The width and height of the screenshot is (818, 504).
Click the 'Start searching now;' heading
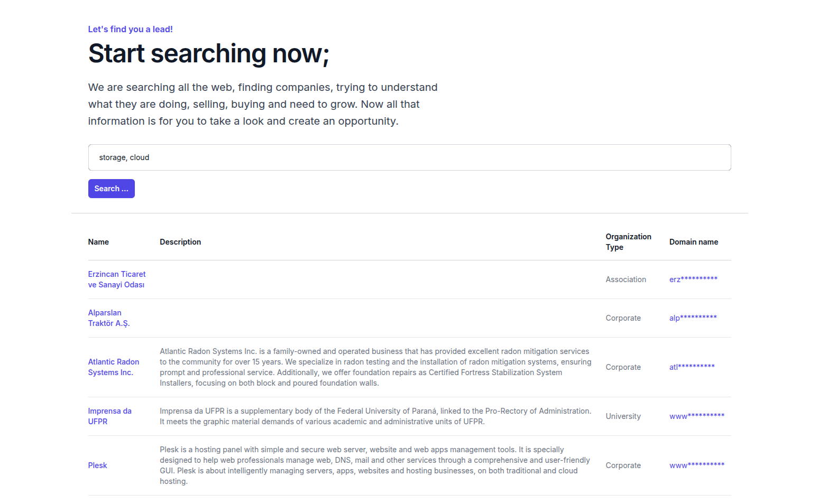coord(208,53)
